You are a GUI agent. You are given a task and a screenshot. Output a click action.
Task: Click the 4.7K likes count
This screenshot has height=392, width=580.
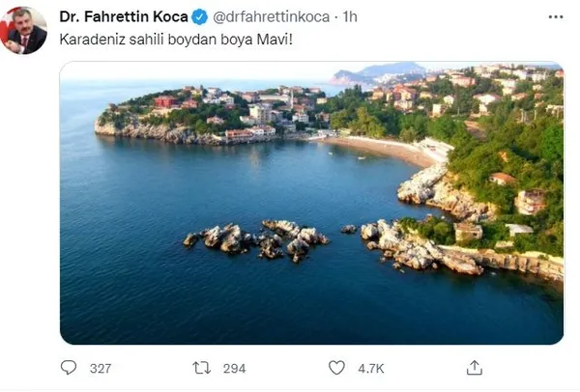click(x=371, y=369)
